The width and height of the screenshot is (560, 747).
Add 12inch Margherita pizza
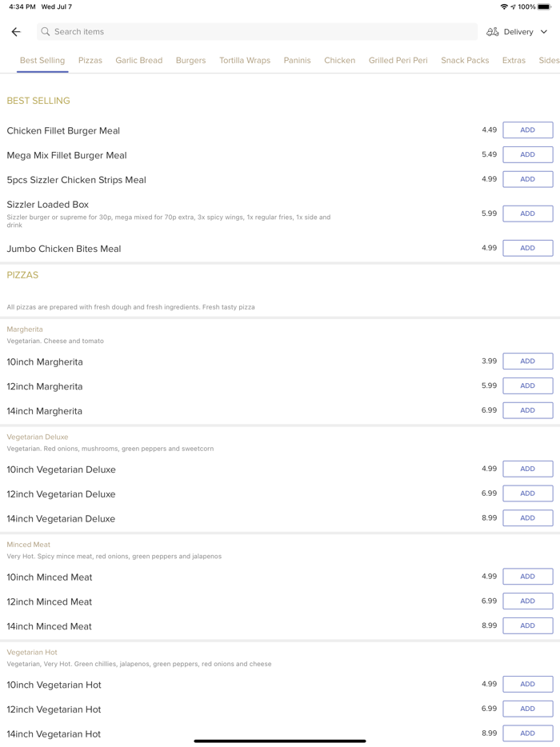pos(527,385)
